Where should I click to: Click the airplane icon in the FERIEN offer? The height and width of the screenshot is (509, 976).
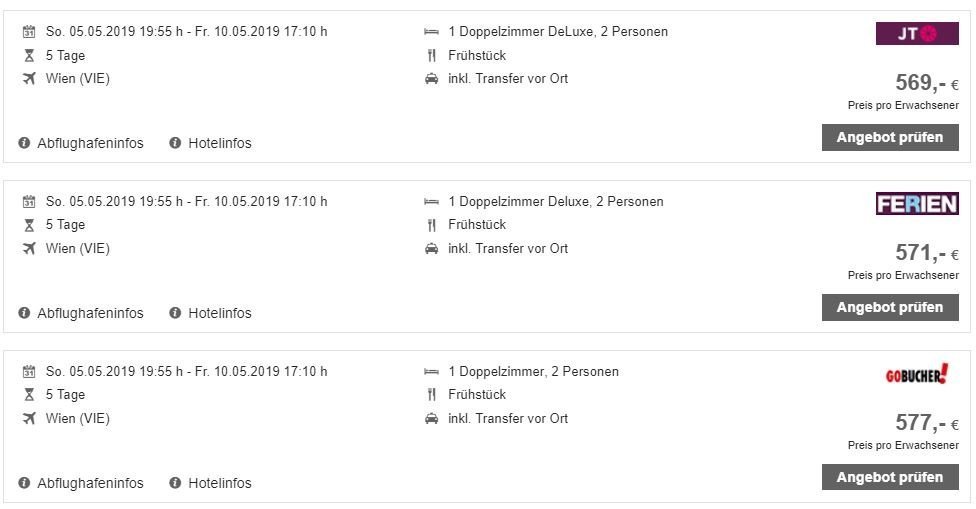(29, 249)
